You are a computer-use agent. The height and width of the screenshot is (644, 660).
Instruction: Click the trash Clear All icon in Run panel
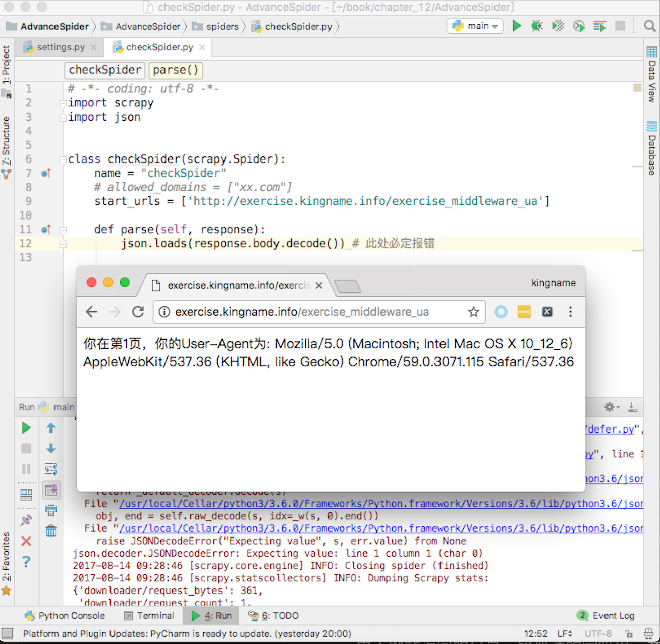point(51,531)
